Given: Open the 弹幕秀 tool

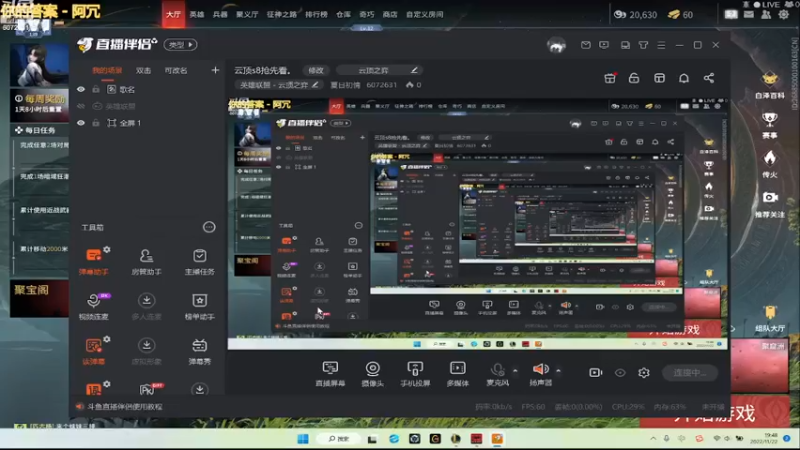Looking at the screenshot, I should pos(199,352).
